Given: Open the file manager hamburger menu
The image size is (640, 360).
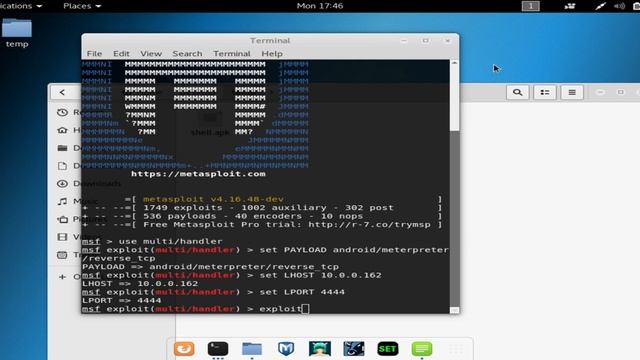Looking at the screenshot, I should click(x=572, y=92).
